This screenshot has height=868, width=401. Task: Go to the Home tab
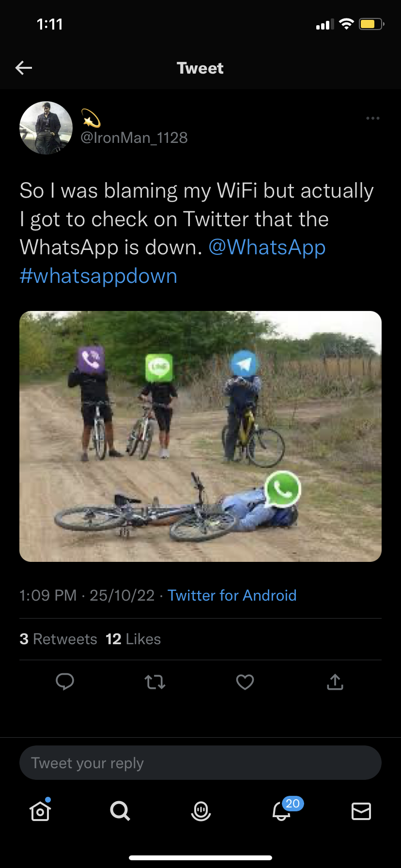40,811
